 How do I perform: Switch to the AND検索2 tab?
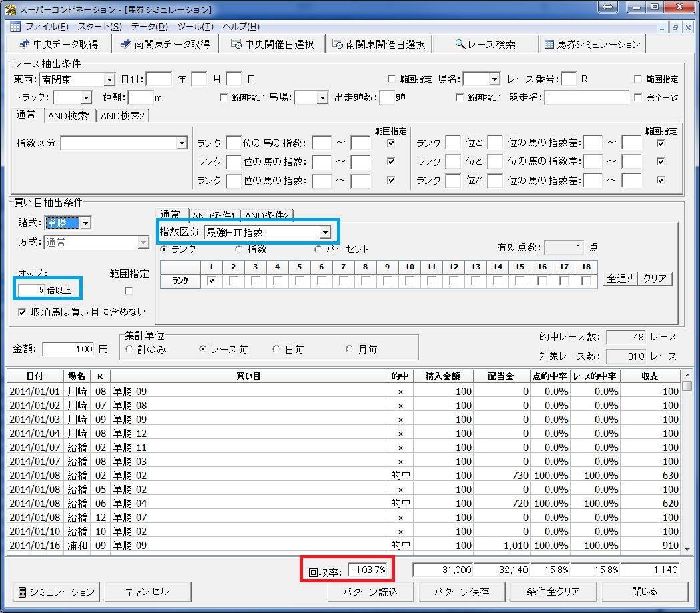coord(122,116)
